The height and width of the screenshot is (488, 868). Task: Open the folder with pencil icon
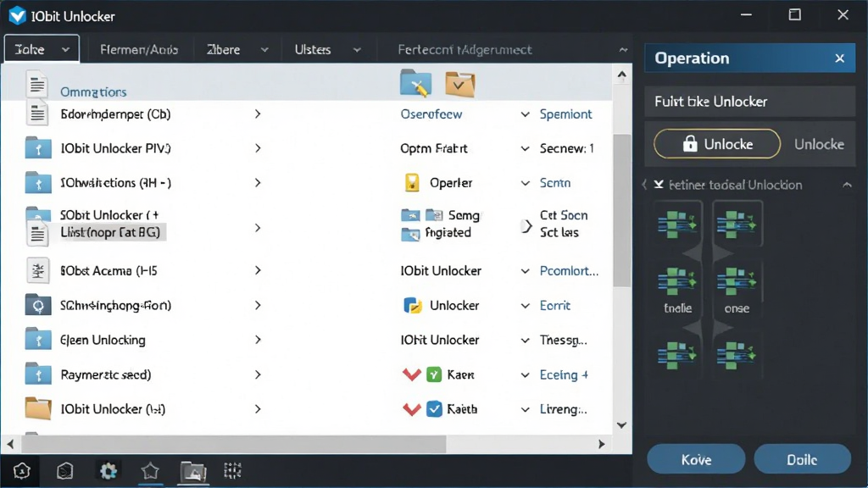tap(415, 84)
